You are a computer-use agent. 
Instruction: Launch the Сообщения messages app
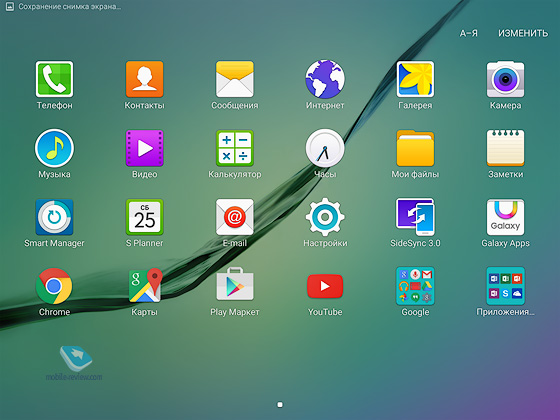pyautogui.click(x=235, y=79)
